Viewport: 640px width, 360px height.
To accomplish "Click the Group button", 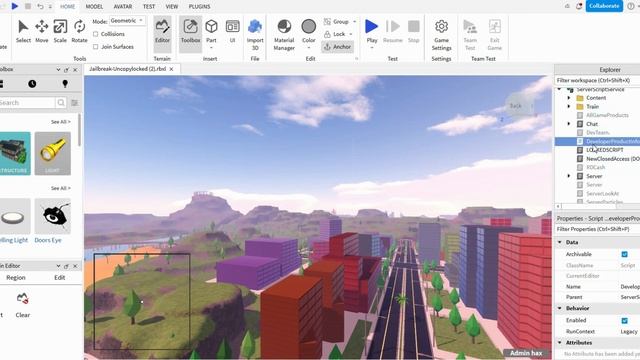I will (336, 22).
